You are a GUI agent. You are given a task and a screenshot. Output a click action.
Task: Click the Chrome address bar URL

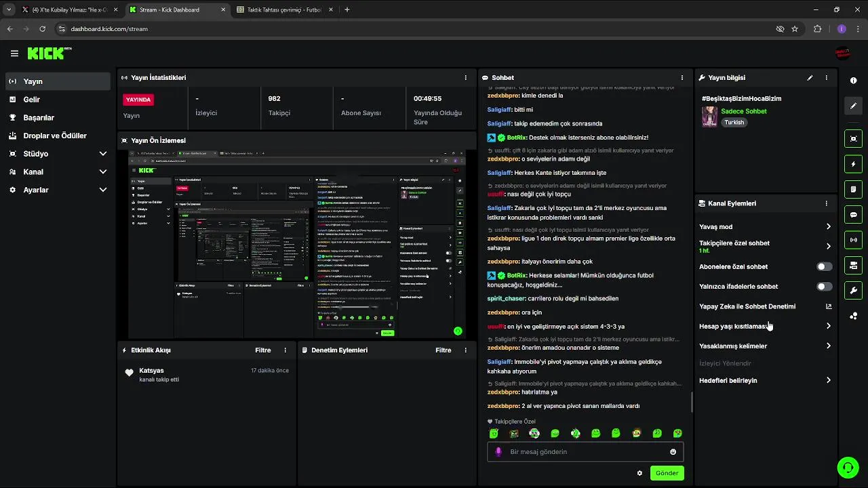coord(109,29)
